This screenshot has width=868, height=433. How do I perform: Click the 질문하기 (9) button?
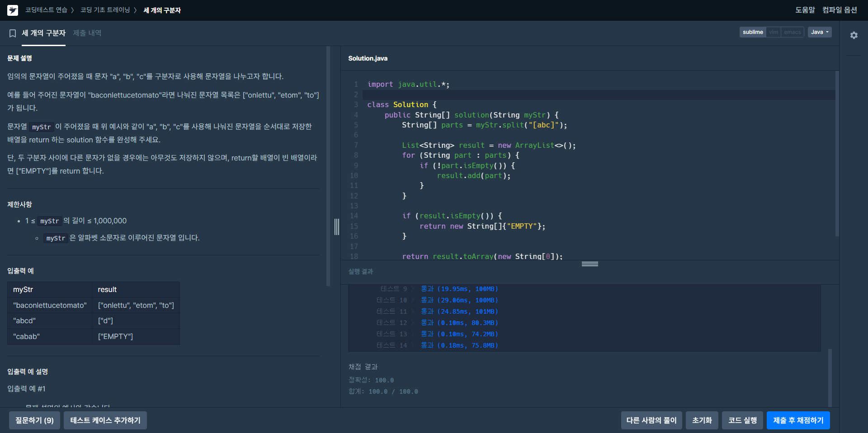pos(34,420)
